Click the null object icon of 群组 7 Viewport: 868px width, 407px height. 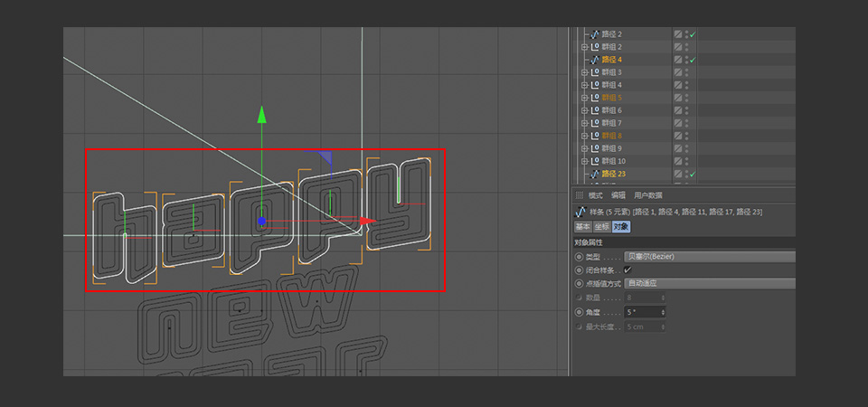click(x=595, y=124)
